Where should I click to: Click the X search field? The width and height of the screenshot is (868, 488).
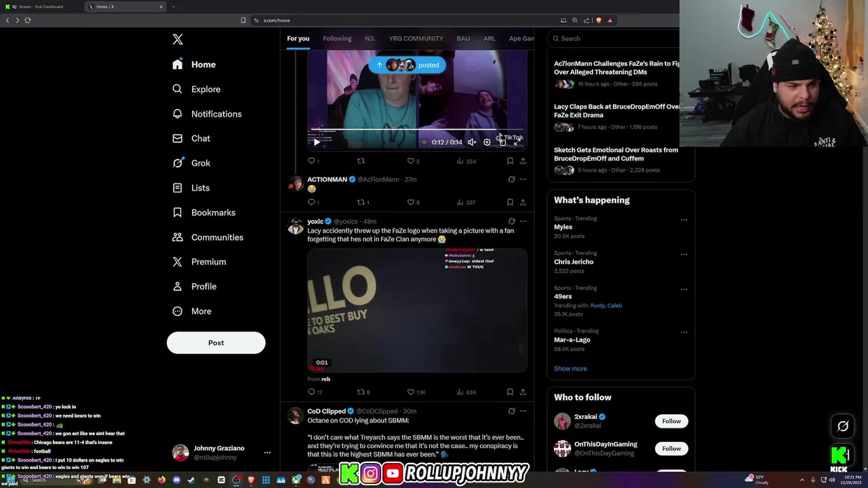(614, 39)
